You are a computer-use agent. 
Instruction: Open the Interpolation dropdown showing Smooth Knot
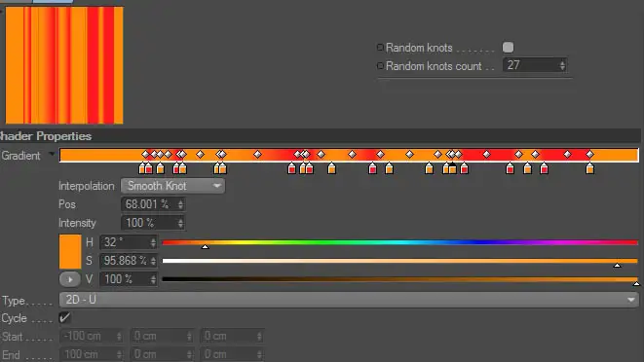point(172,186)
